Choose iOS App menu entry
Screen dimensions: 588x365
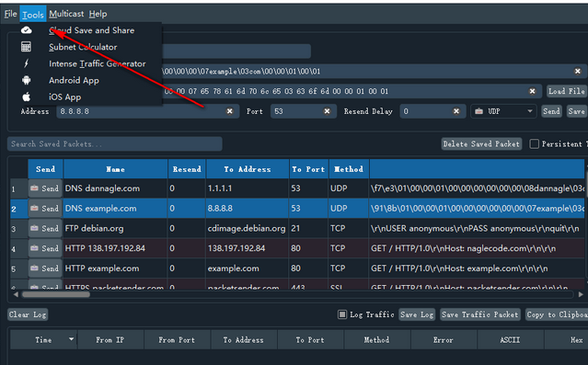(x=65, y=97)
